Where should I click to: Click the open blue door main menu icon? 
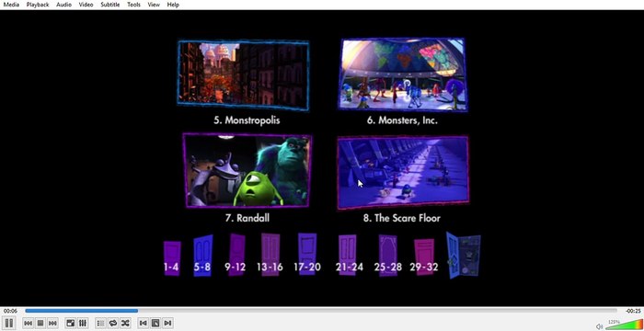464,256
